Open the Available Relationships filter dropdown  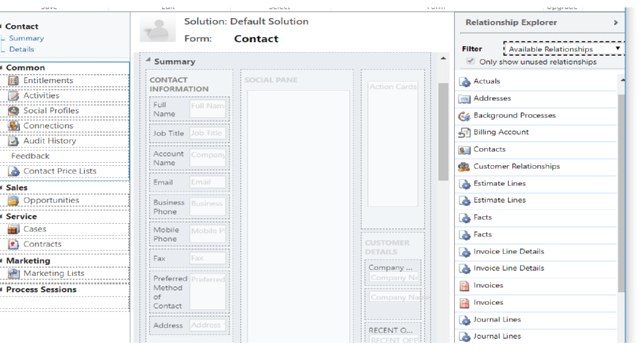pyautogui.click(x=564, y=49)
